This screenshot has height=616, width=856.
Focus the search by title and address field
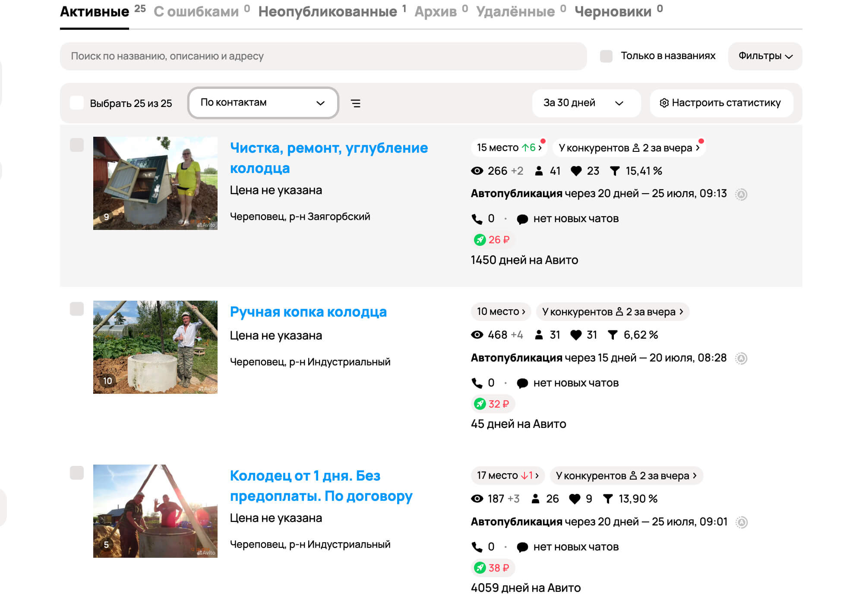tap(323, 56)
